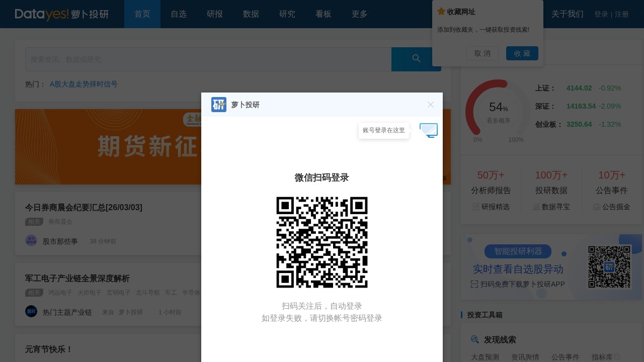Image resolution: width=644 pixels, height=362 pixels.
Task: Click the 收藏 button to bookmark
Action: coord(522,53)
